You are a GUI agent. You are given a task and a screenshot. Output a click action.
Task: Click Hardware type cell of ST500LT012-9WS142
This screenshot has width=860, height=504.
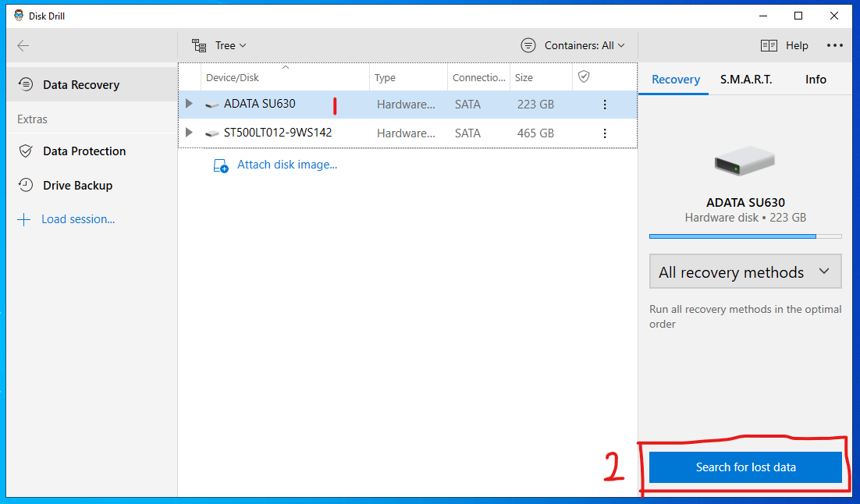(406, 133)
